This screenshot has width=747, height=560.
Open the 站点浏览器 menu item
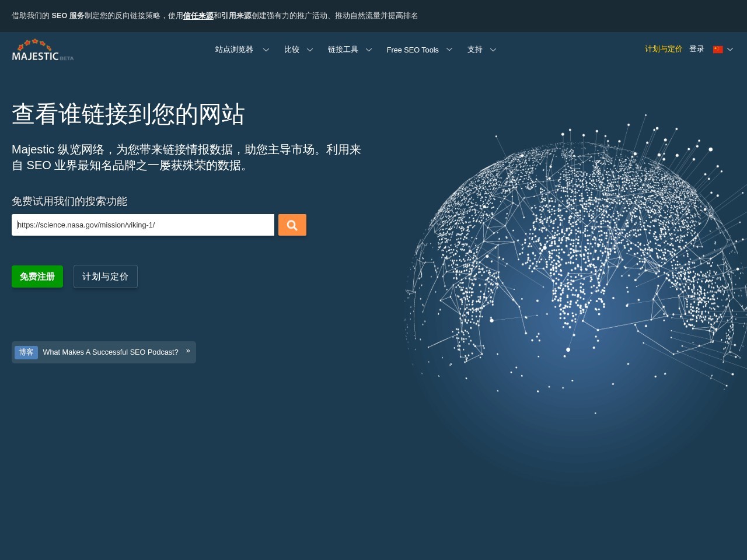[x=234, y=50]
